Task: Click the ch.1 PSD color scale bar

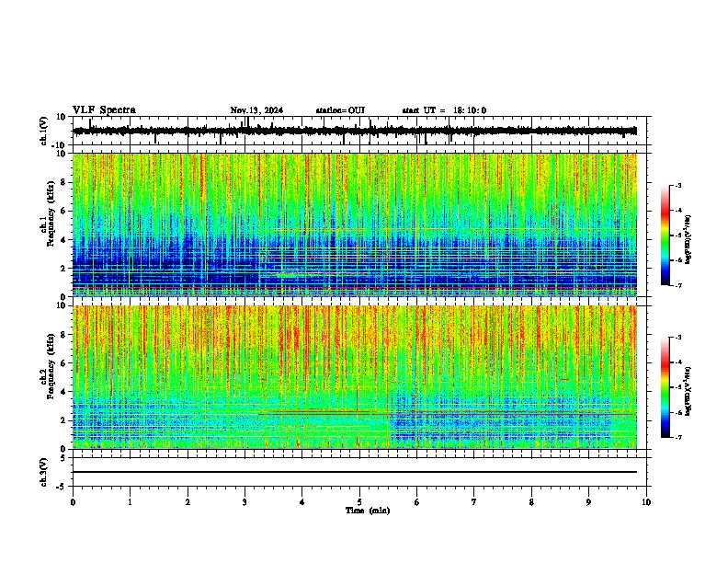Action: (665, 236)
